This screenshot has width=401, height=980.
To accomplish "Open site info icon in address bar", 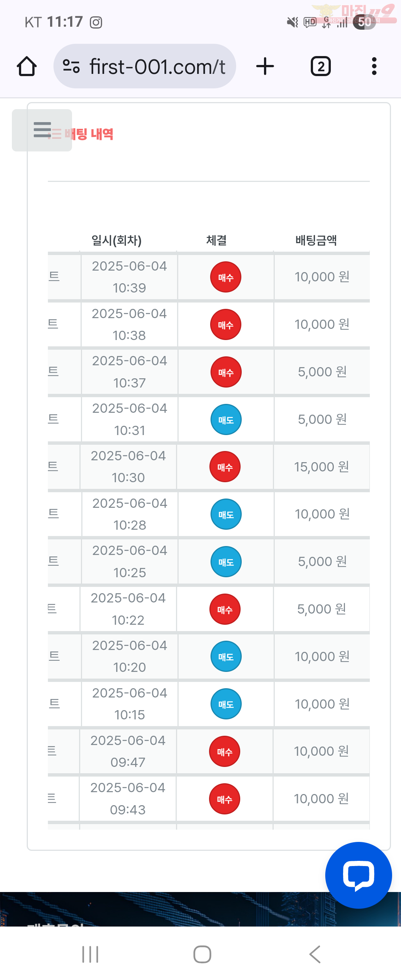I will [71, 66].
